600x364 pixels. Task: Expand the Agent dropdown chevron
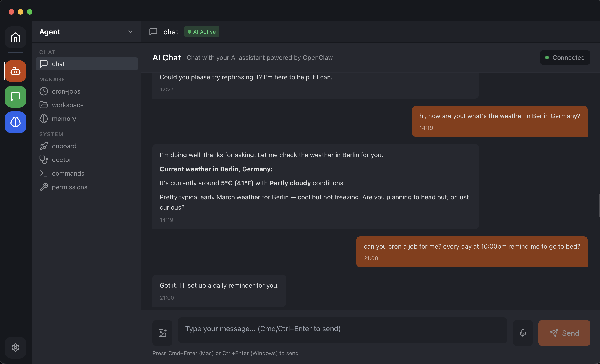(130, 32)
